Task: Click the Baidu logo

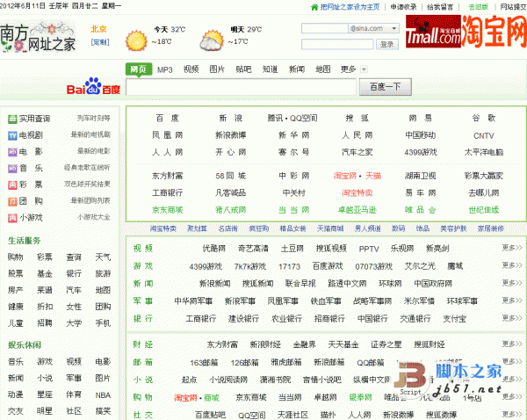Action: point(93,86)
